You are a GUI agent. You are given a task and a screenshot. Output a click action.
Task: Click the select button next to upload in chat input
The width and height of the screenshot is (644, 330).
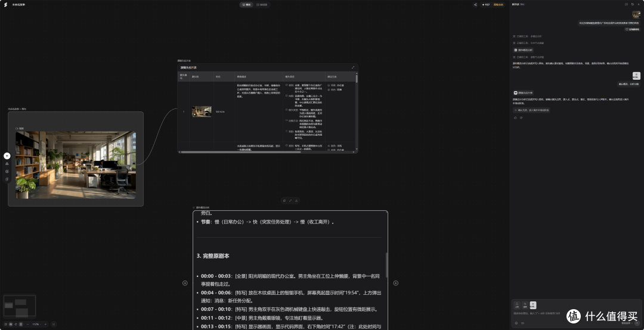click(525, 305)
